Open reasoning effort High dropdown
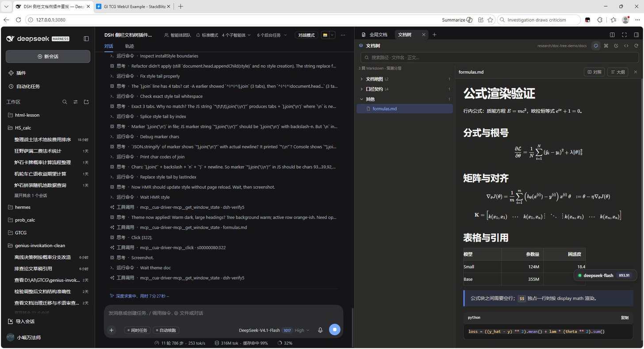This screenshot has width=644, height=349. click(302, 330)
